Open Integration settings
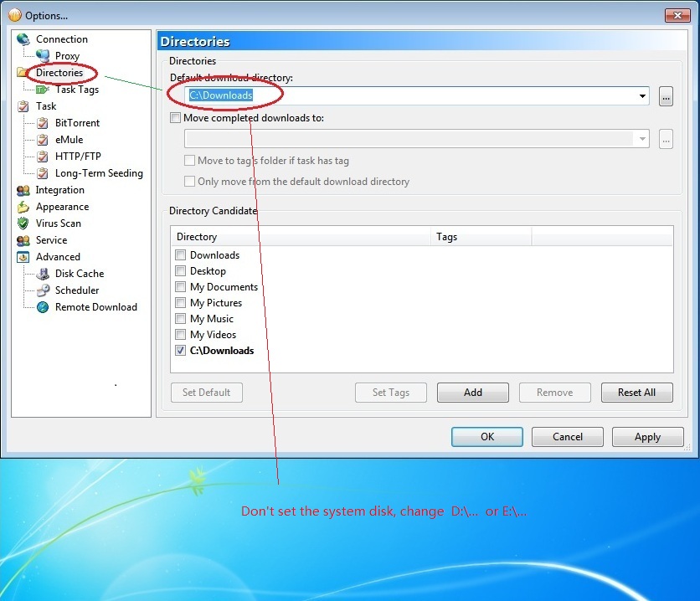The image size is (700, 601). point(59,190)
